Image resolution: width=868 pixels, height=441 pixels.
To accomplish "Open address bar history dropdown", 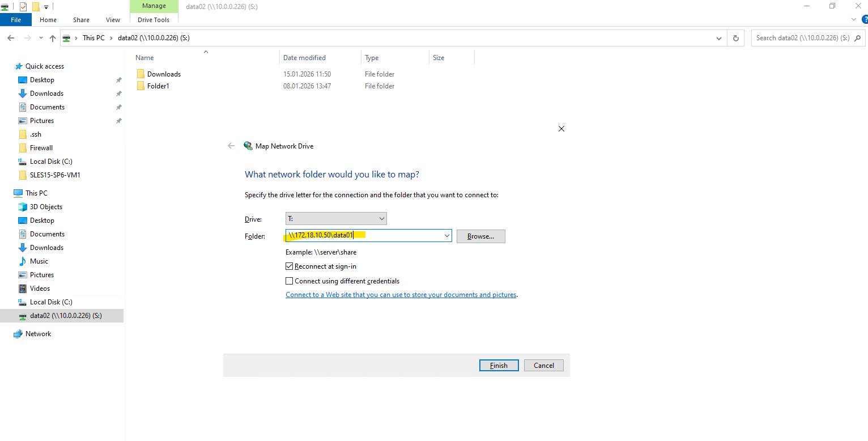I will 719,38.
